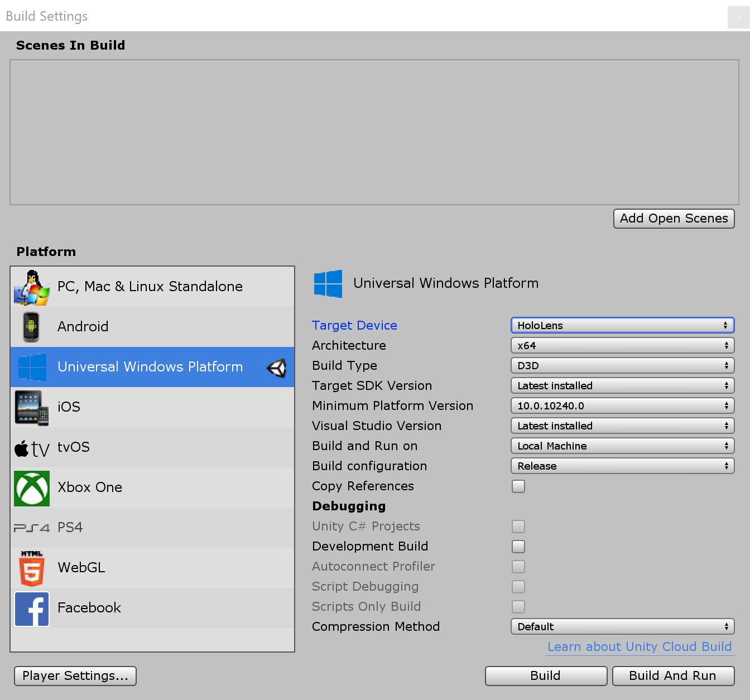Image resolution: width=750 pixels, height=700 pixels.
Task: Click inside the Scenes In Build list area
Action: [374, 132]
